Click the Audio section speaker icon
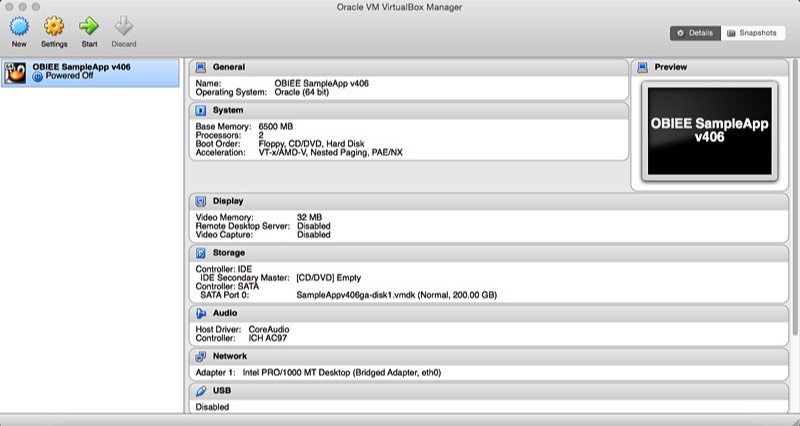Screen dimensions: 800x426 [201, 313]
